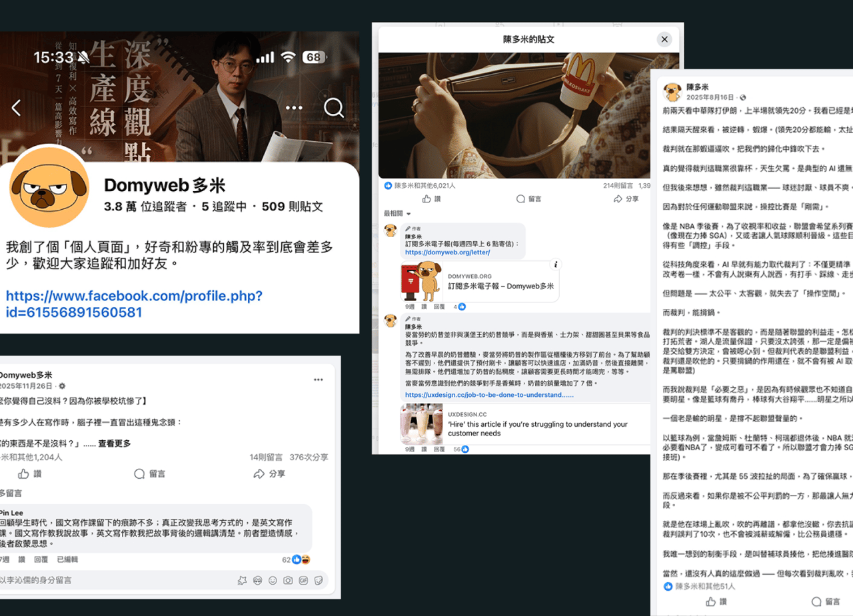Click 陳多米 avatar in the right post header
853x616 pixels.
coord(672,91)
